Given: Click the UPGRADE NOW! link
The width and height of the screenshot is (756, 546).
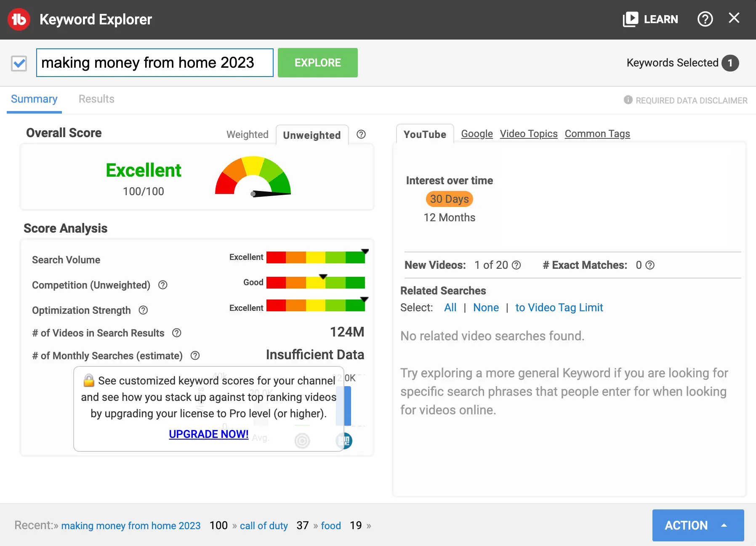Looking at the screenshot, I should coord(208,434).
